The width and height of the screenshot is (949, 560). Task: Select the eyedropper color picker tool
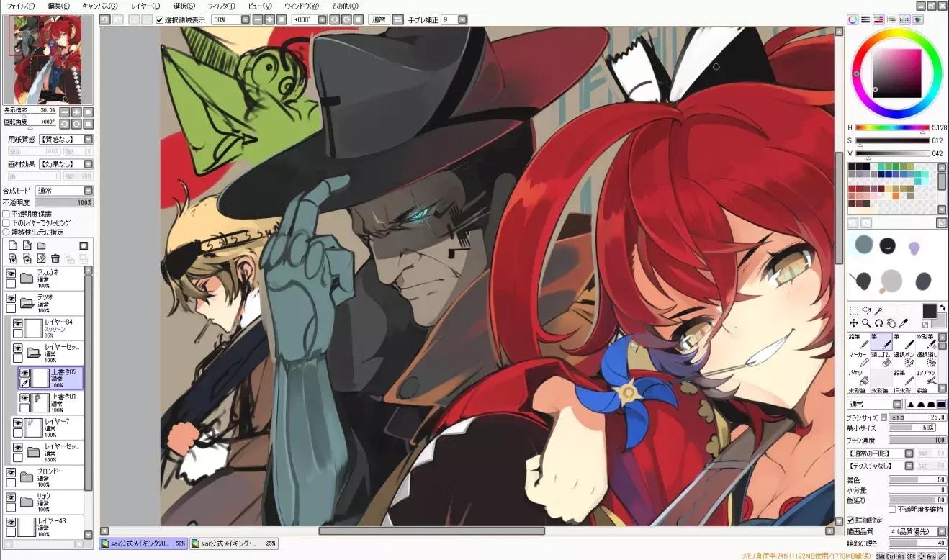point(904,323)
